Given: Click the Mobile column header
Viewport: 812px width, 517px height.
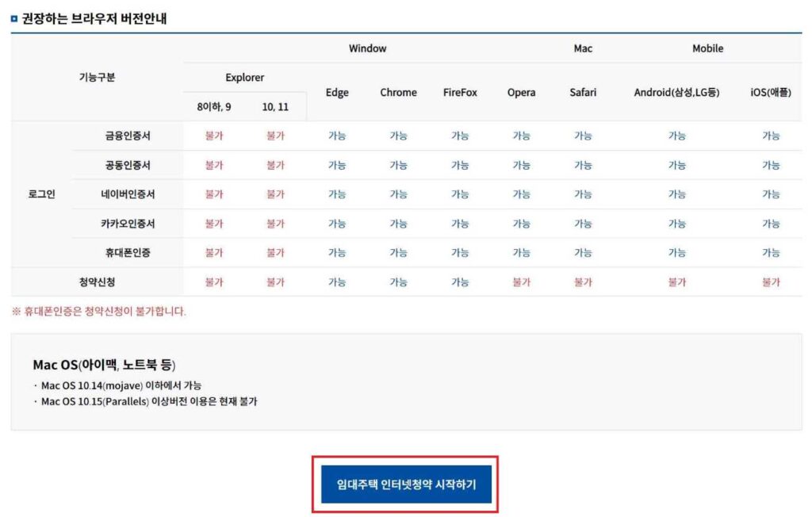Looking at the screenshot, I should (707, 48).
